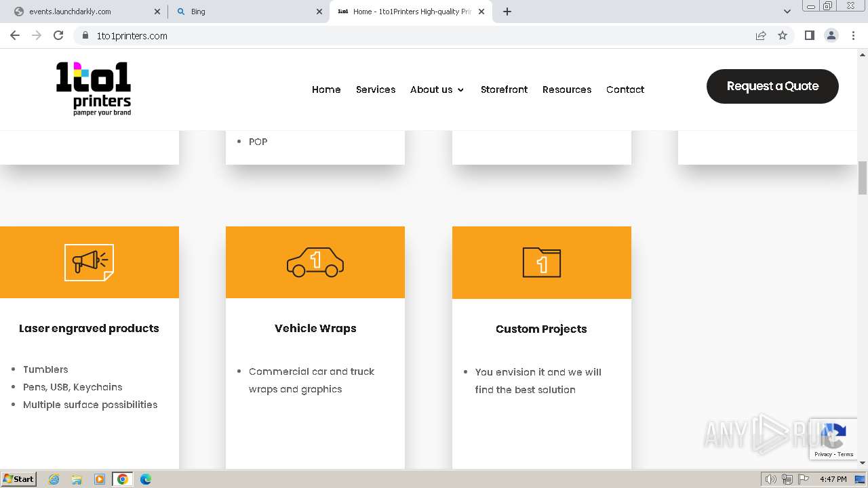The width and height of the screenshot is (868, 488).
Task: Open the browser side panel icon
Action: pos(809,35)
